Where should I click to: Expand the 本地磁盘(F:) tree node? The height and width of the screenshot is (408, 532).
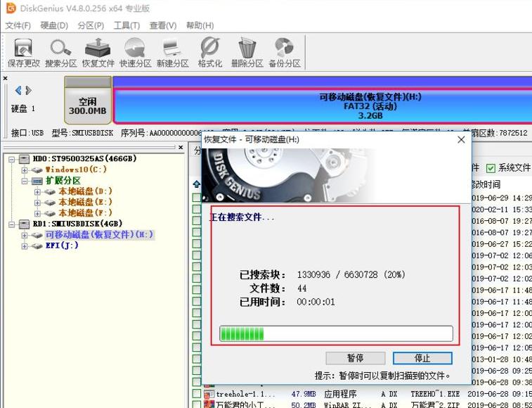coord(37,214)
